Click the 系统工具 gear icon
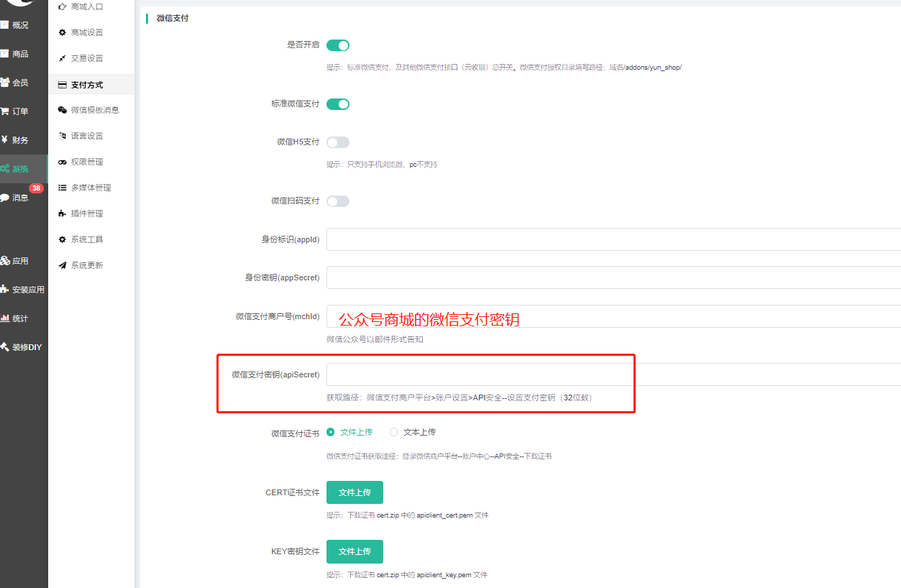 (63, 239)
